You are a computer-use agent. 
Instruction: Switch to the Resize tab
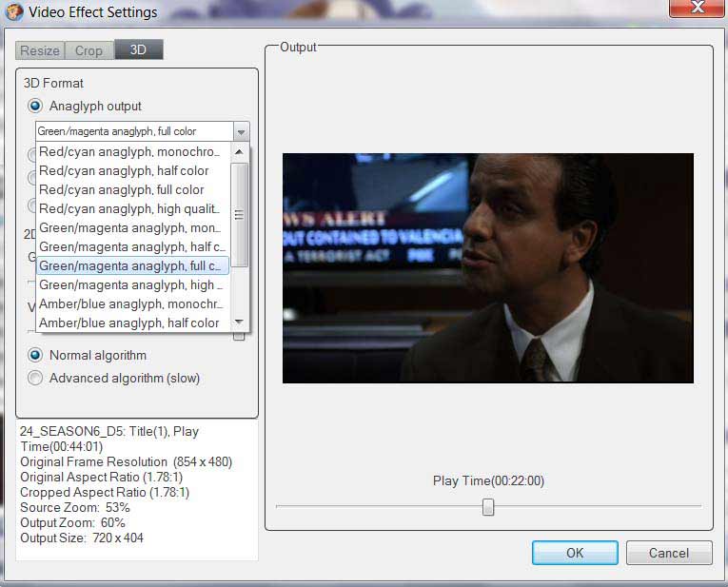coord(40,50)
